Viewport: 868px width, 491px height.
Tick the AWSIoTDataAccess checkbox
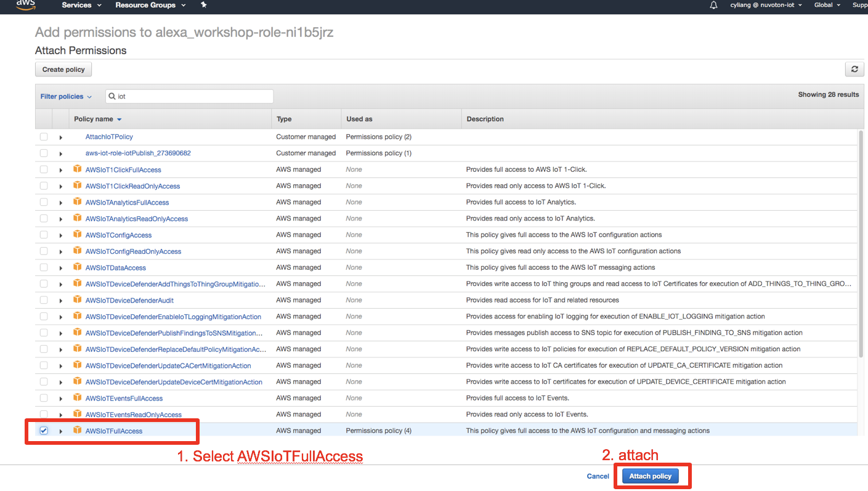(44, 267)
